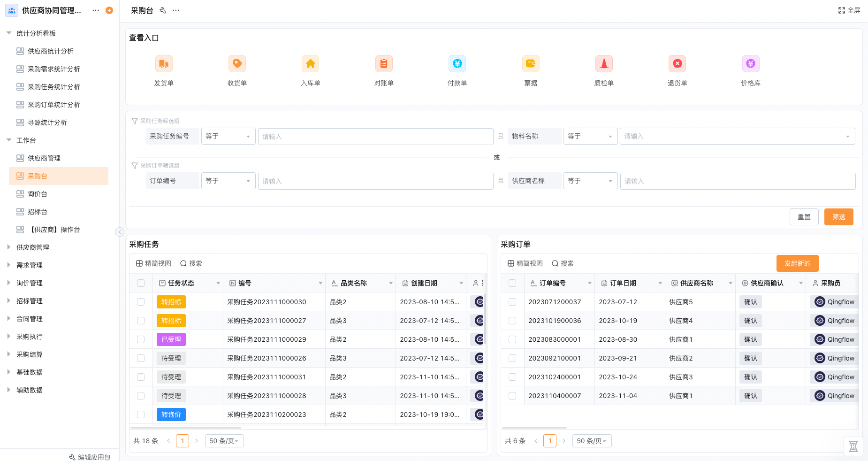Focus the 订单编号 input field

pyautogui.click(x=376, y=181)
